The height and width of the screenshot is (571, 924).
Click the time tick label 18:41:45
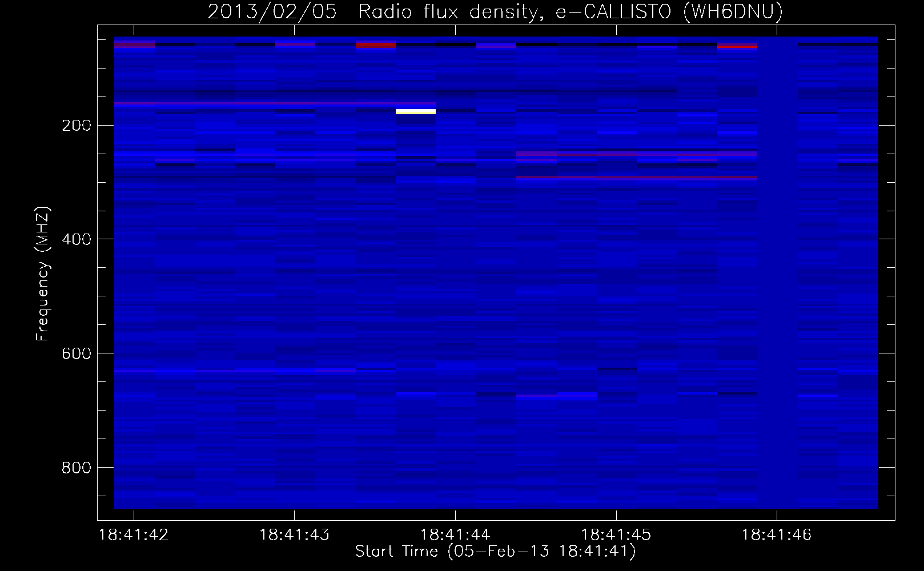616,535
